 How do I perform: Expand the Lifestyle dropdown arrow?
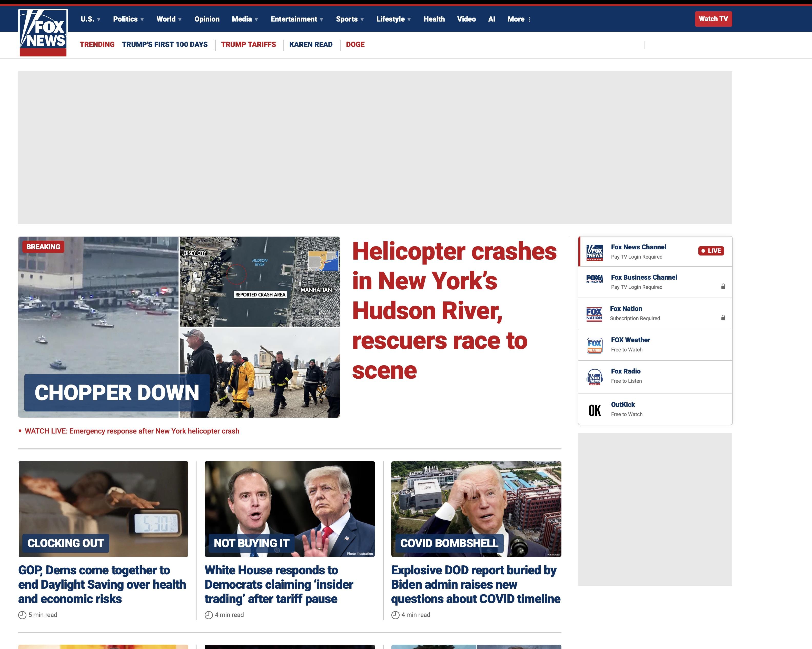coord(409,19)
